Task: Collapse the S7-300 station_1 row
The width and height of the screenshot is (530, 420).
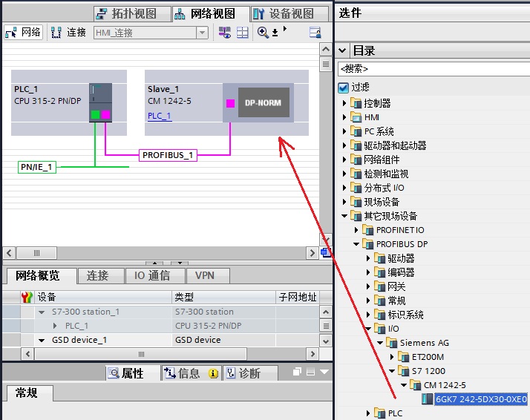Action: tap(42, 312)
